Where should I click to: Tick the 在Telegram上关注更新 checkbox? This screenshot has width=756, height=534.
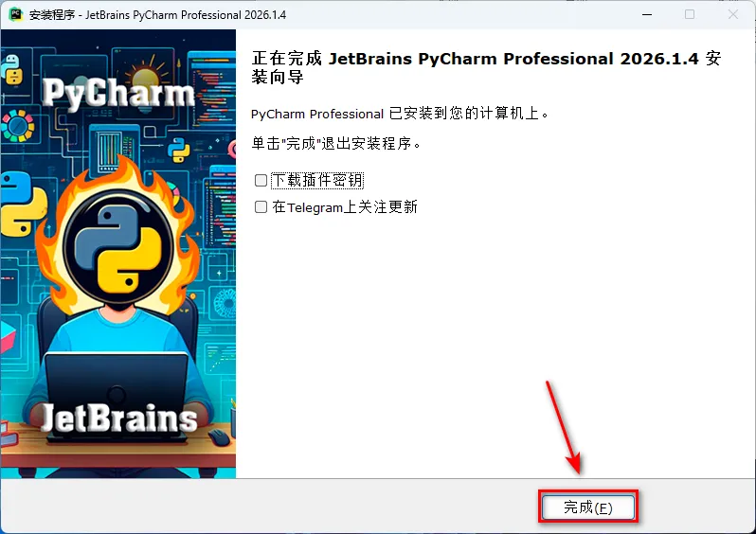(x=261, y=207)
